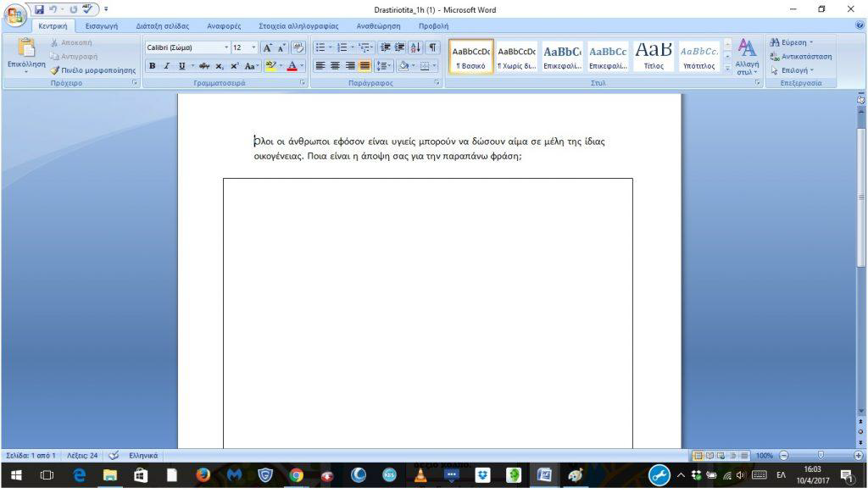Open the font size dropdown
Viewport: 868px width, 499px height.
[x=253, y=48]
